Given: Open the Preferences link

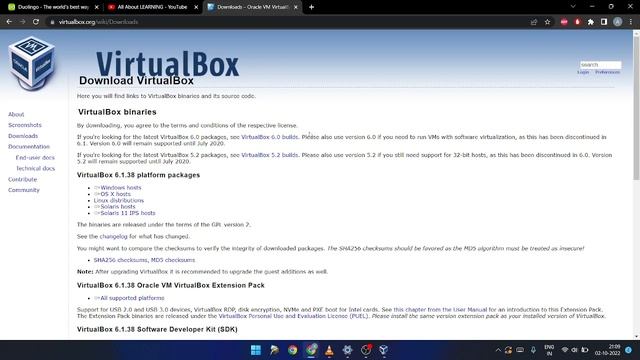Looking at the screenshot, I should pos(607,72).
